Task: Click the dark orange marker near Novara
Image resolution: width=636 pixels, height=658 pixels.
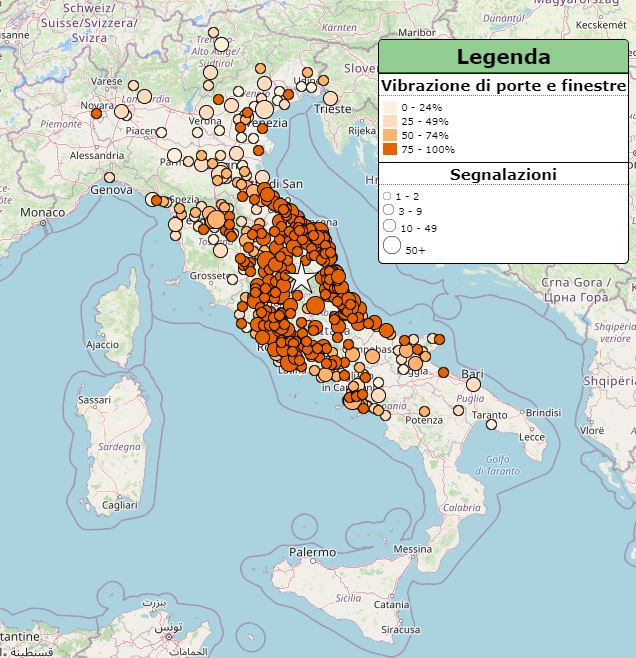Action: (x=96, y=114)
